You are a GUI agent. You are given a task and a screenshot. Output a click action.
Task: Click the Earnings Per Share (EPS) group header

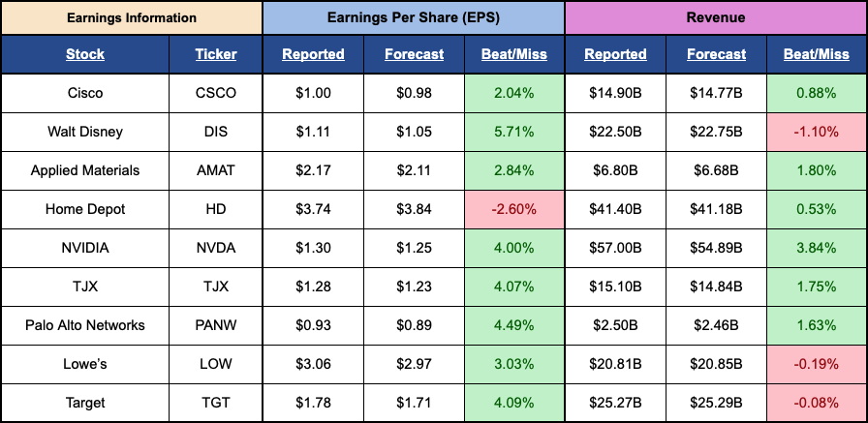414,17
